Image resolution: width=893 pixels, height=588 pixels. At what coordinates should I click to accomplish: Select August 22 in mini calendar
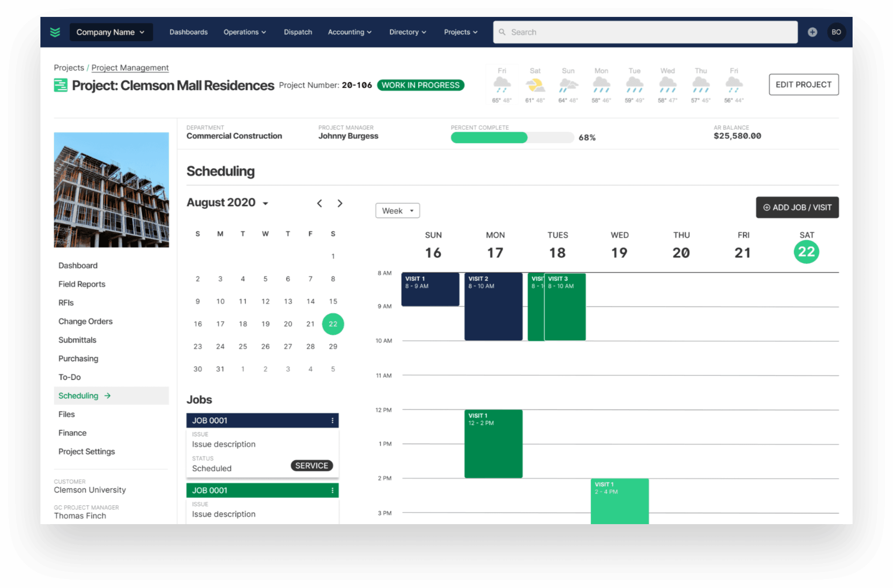(333, 324)
